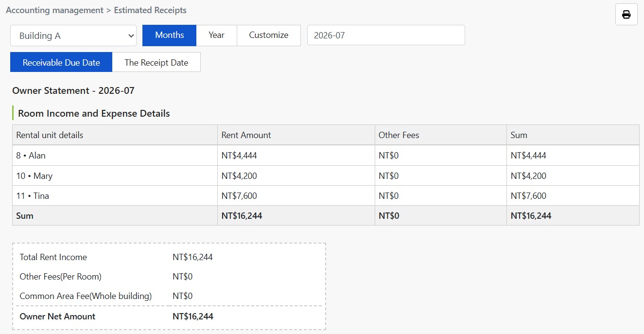
Task: Switch to the Year tab
Action: (x=216, y=35)
